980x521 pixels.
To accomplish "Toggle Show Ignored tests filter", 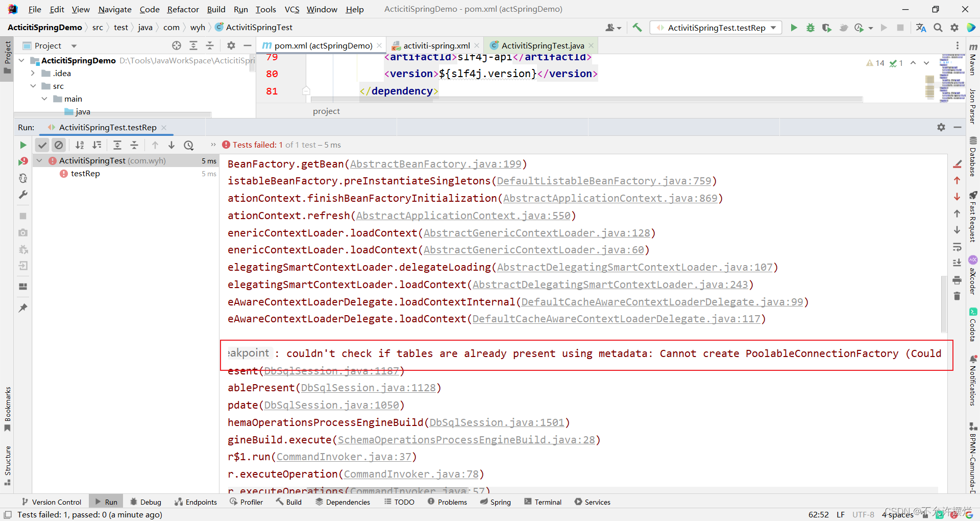I will coord(59,145).
